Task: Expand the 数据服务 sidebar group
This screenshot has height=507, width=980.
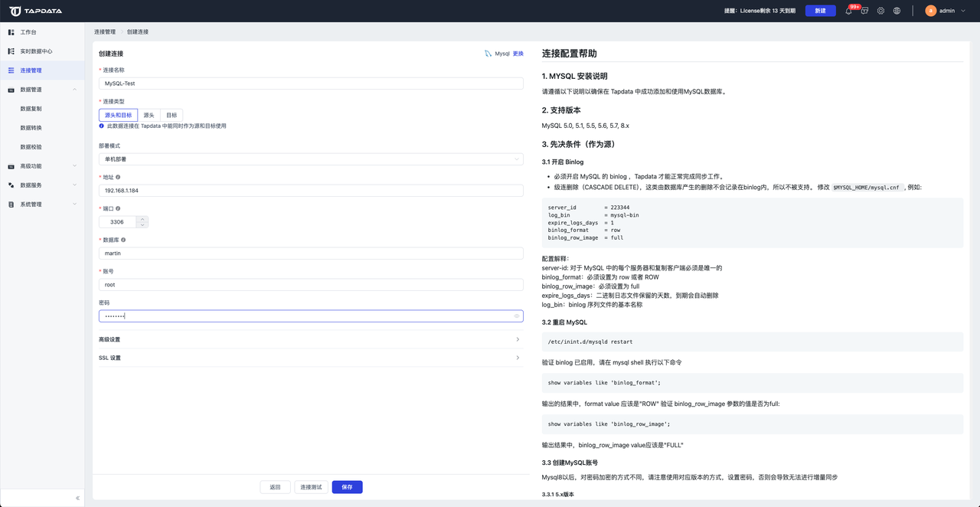Action: (74, 185)
